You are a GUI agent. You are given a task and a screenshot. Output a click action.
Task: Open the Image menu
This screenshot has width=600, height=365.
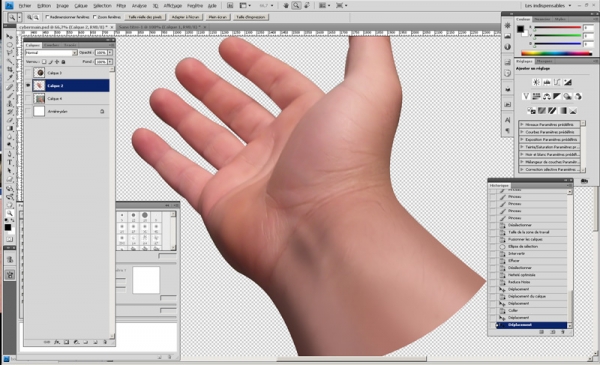(62, 6)
